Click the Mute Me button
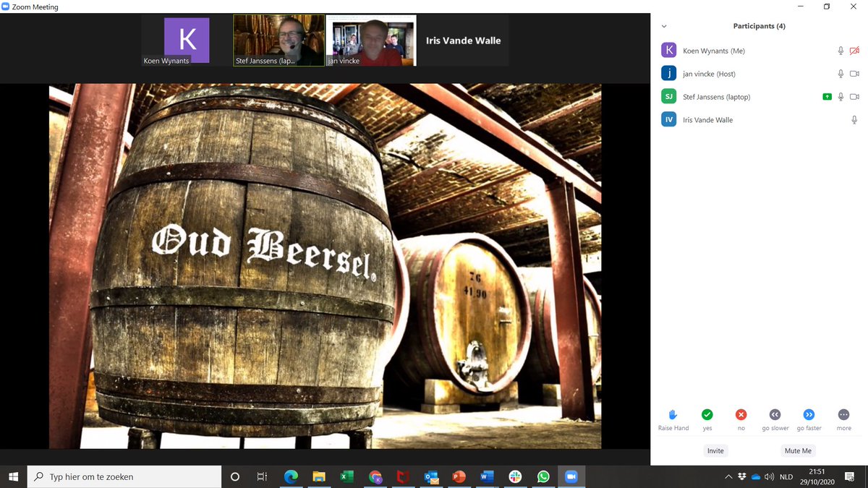This screenshot has height=488, width=868. (x=798, y=450)
